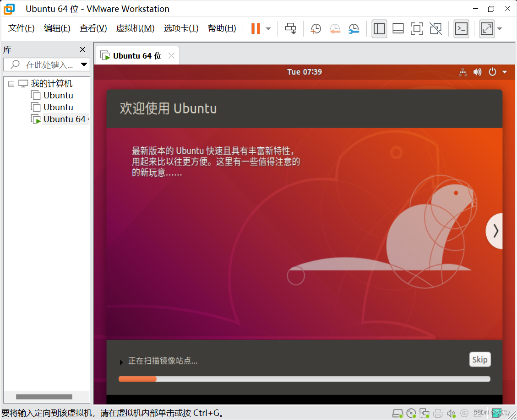The width and height of the screenshot is (517, 420).
Task: Click the USB device status icon
Action: point(464,413)
